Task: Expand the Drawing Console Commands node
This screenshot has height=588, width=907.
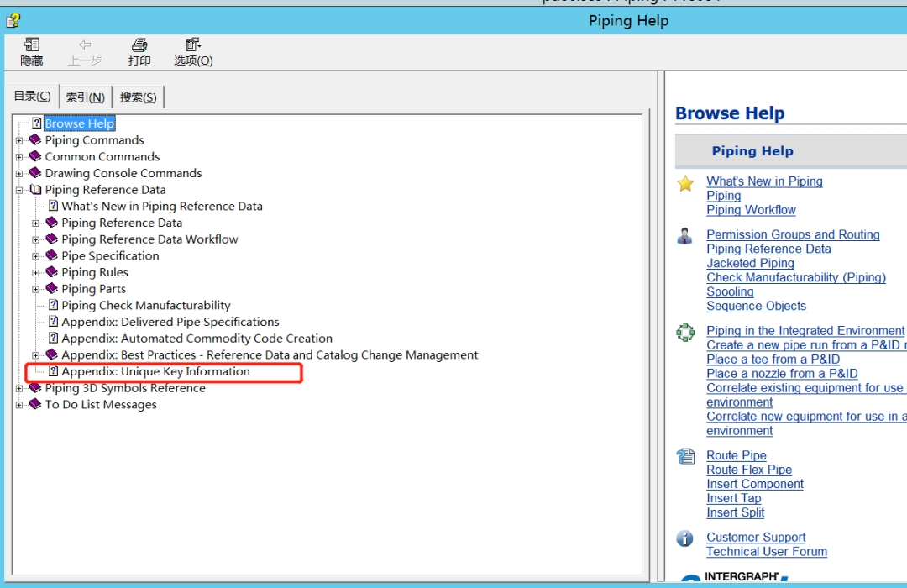Action: tap(19, 173)
